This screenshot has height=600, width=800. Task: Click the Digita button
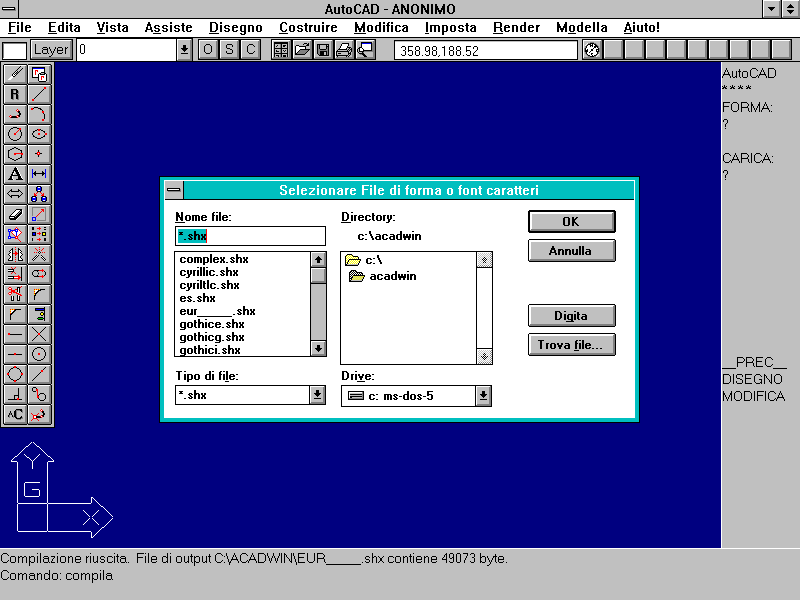(571, 315)
